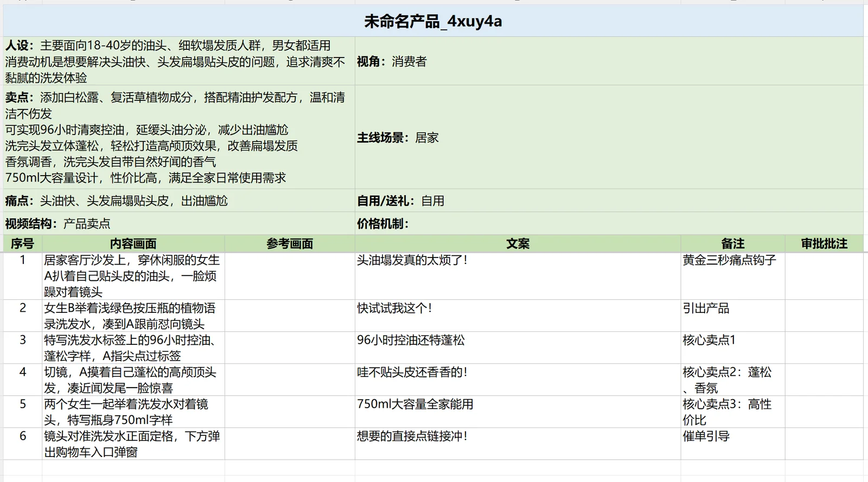The width and height of the screenshot is (868, 482).
Task: Select the note cell 催单引导
Action: tap(733, 444)
